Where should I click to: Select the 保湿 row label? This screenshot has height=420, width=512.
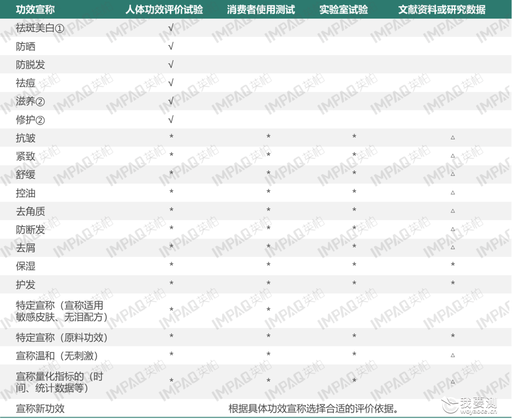pyautogui.click(x=26, y=266)
